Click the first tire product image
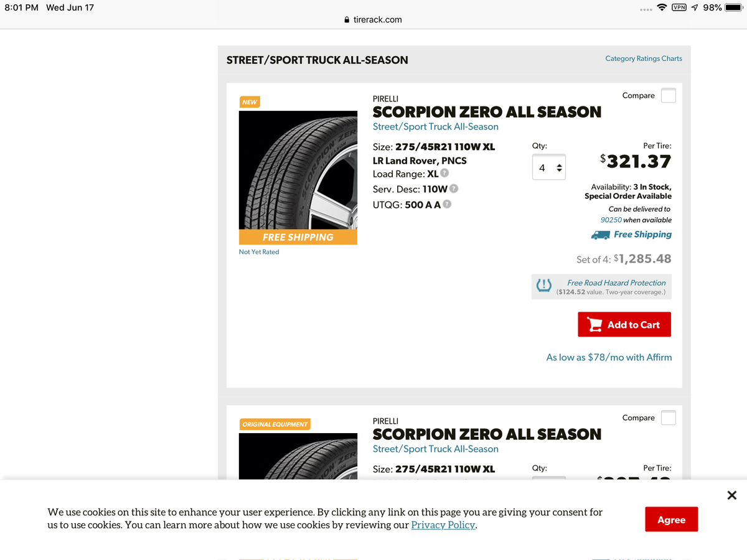The height and width of the screenshot is (560, 747). pyautogui.click(x=298, y=170)
